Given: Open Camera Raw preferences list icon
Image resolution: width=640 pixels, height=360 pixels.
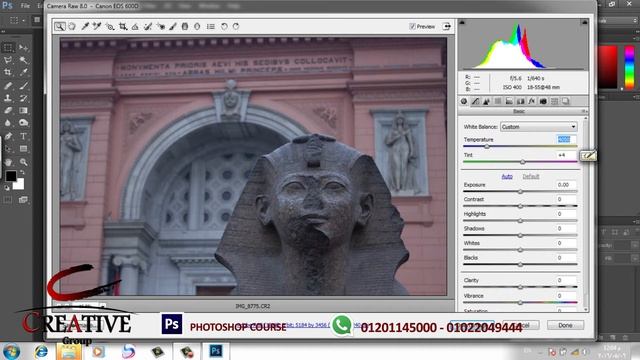Looking at the screenshot, I should [211, 27].
